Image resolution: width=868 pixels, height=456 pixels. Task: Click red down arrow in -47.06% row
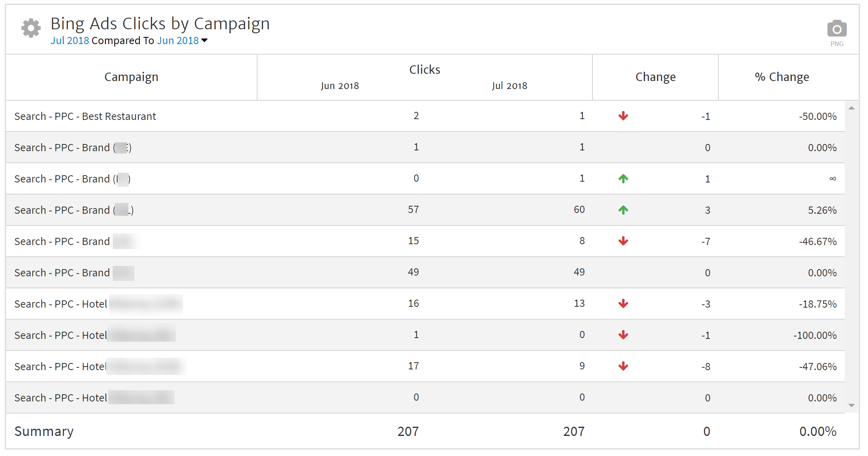[x=623, y=366]
